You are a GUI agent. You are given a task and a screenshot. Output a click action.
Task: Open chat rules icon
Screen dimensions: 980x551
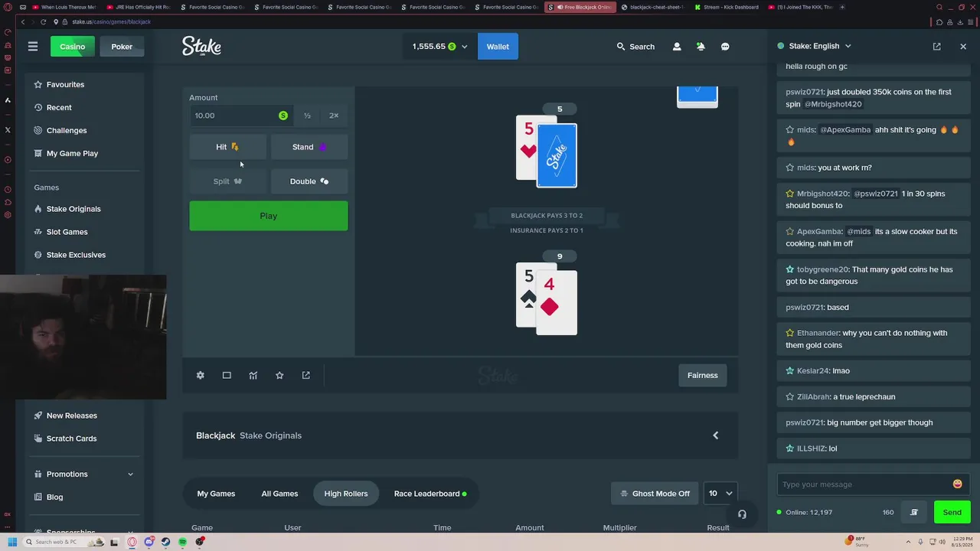pyautogui.click(x=913, y=512)
